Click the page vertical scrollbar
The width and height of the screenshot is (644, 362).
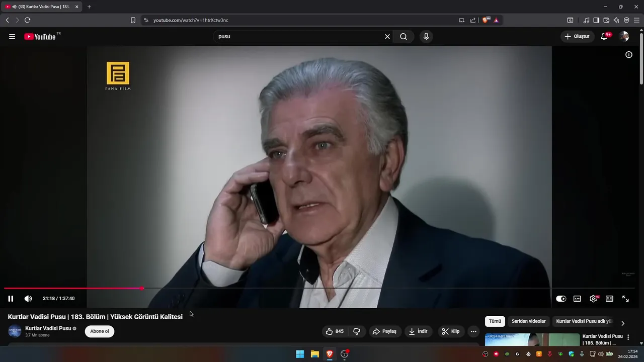(x=641, y=58)
